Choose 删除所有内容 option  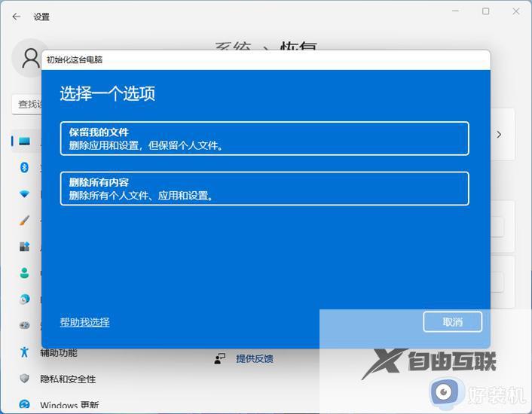tap(264, 188)
